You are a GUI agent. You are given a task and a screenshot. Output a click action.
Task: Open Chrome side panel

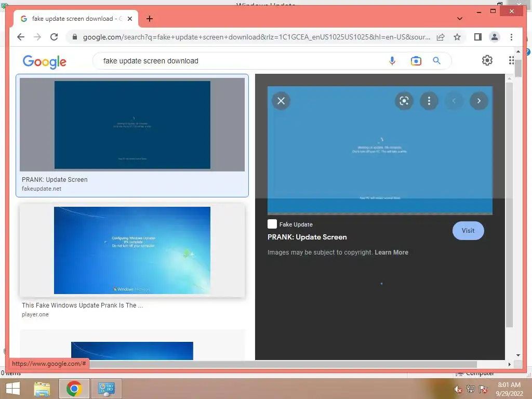pos(478,37)
